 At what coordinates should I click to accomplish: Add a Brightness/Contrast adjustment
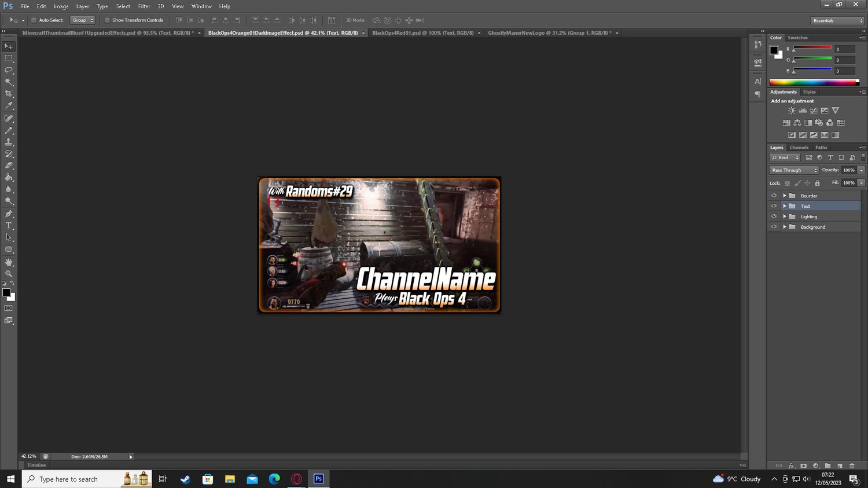click(x=792, y=111)
